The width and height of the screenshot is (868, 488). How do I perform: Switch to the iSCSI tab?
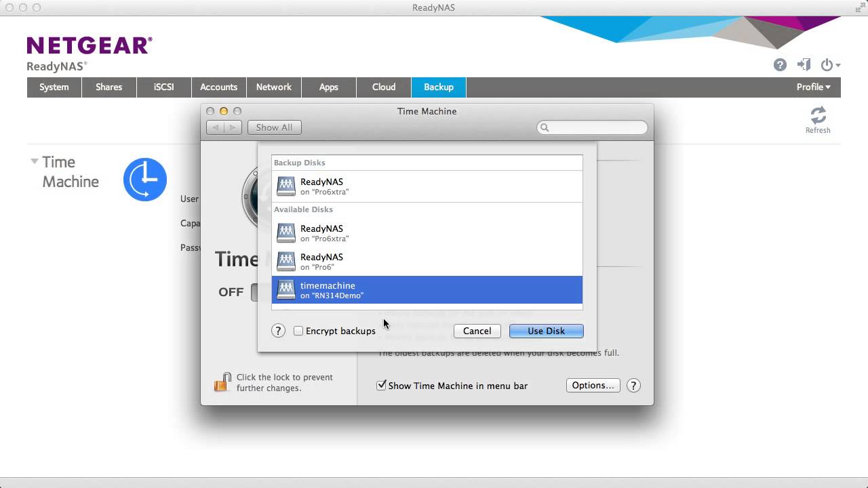tap(163, 87)
